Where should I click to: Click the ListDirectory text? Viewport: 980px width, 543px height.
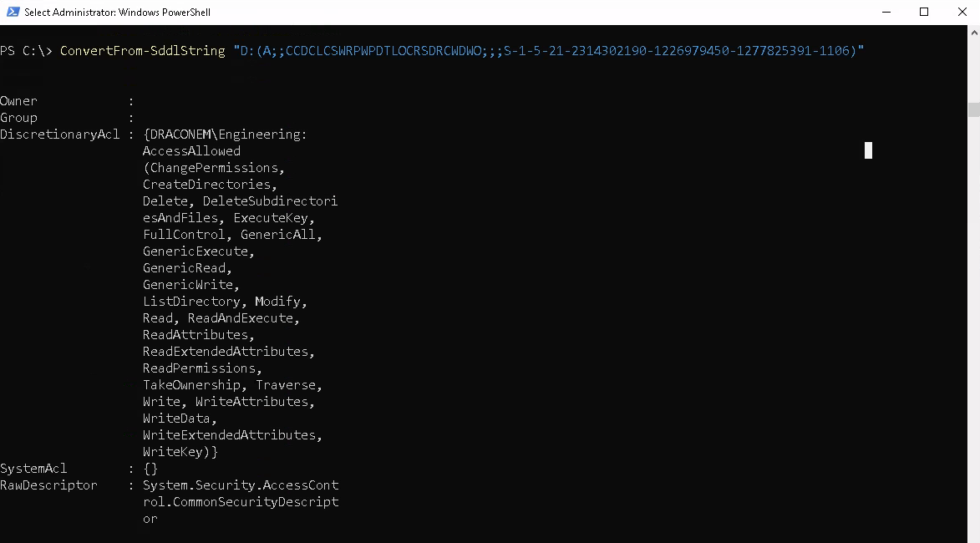pyautogui.click(x=191, y=302)
